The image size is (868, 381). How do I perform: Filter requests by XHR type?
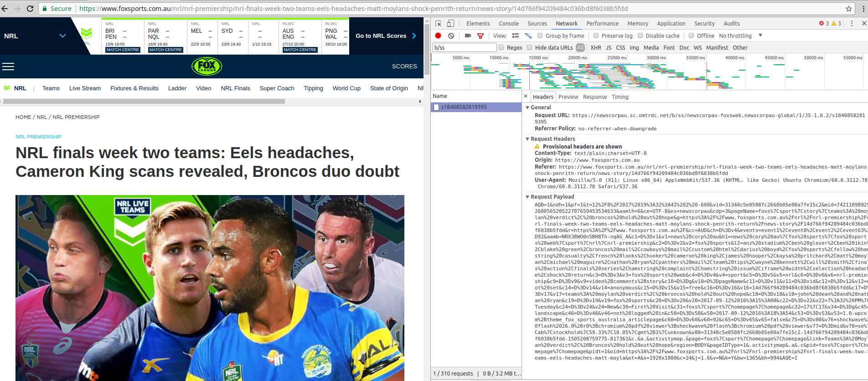coord(595,47)
